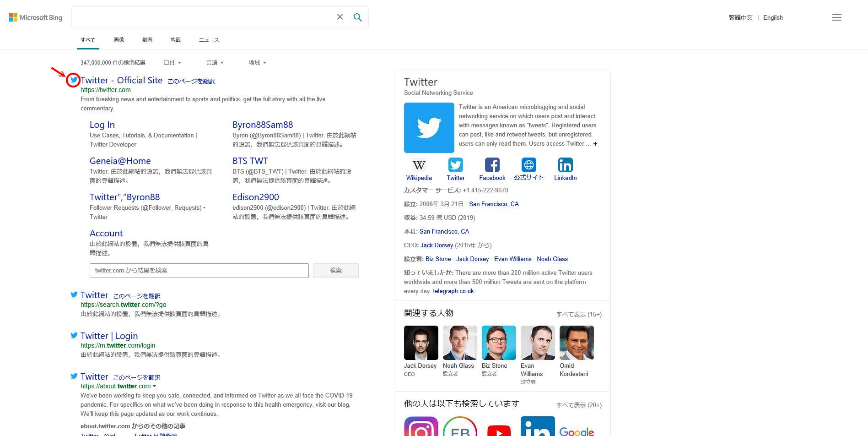This screenshot has width=868, height=436.
Task: Select Noah Glass's photo
Action: point(460,343)
